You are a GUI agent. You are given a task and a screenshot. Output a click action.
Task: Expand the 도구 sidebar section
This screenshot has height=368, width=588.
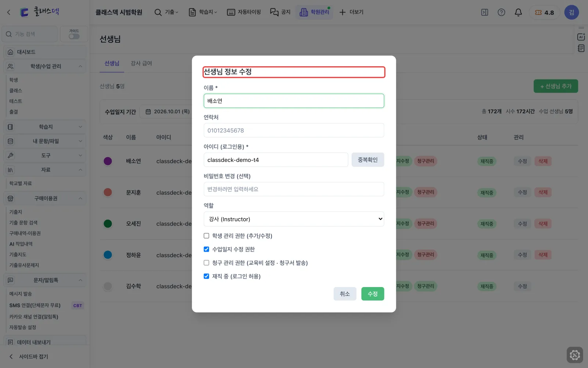(45, 155)
